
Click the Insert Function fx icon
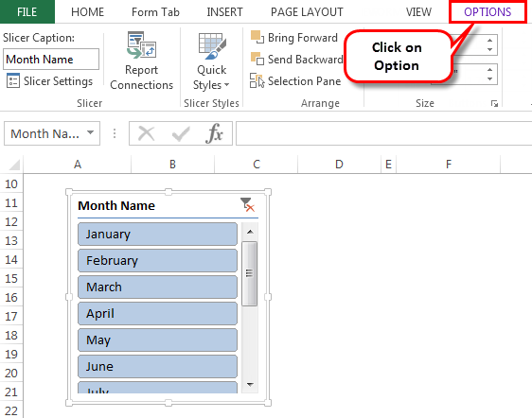click(x=215, y=133)
